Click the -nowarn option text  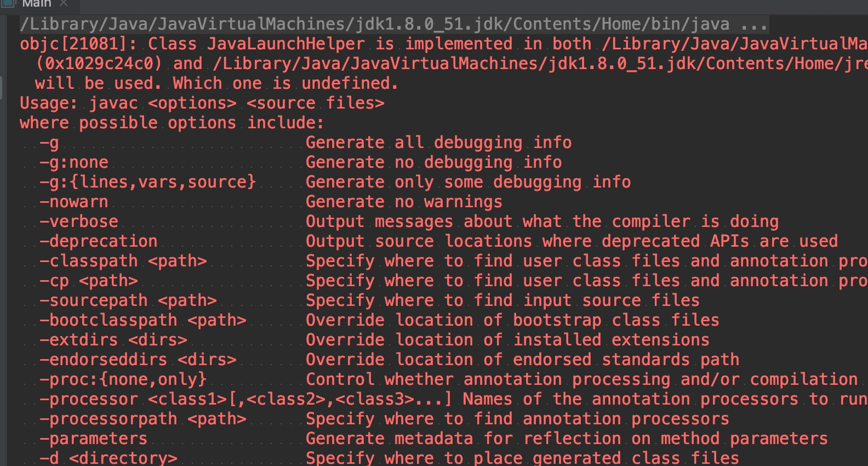pos(74,202)
